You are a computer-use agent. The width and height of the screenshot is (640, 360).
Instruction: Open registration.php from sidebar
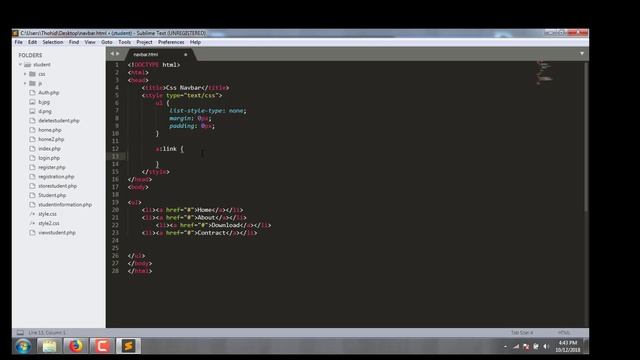pyautogui.click(x=56, y=177)
